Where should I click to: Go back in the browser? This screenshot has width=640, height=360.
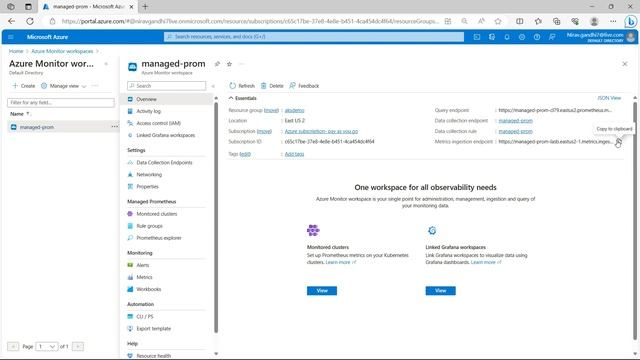pos(11,21)
